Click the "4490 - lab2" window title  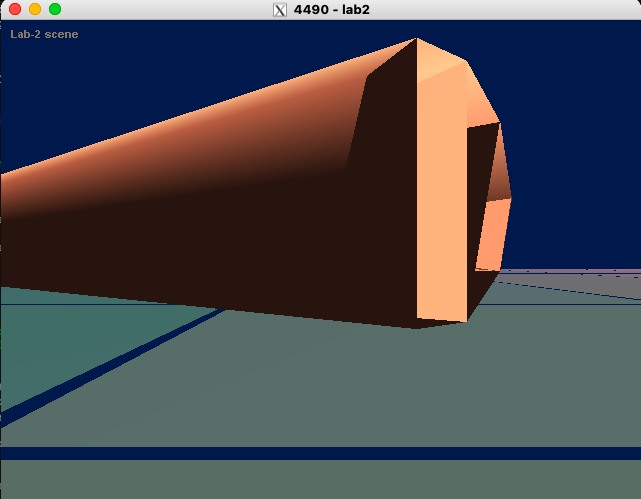(x=332, y=9)
